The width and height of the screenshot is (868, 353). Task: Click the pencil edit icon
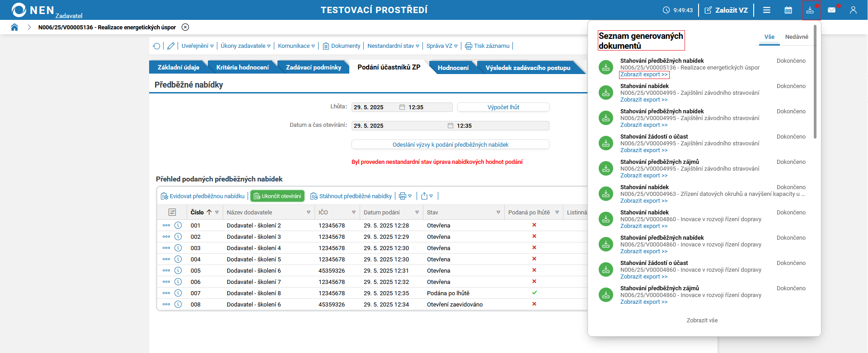pos(171,46)
